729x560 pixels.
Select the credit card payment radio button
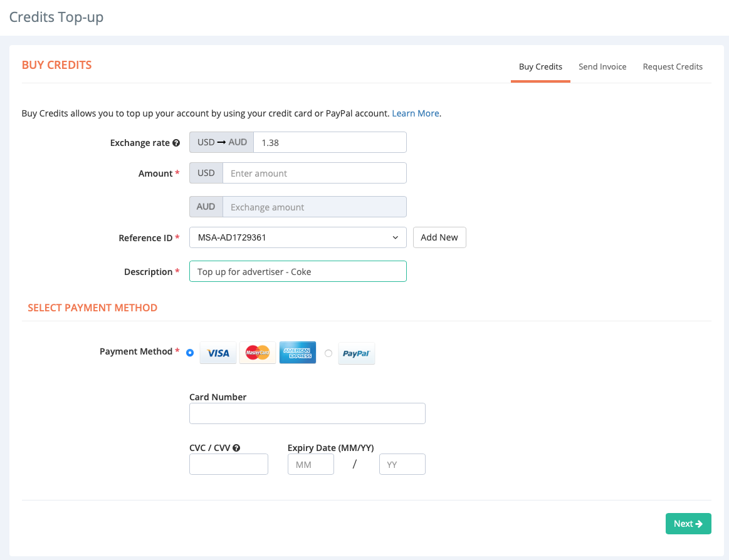[190, 353]
